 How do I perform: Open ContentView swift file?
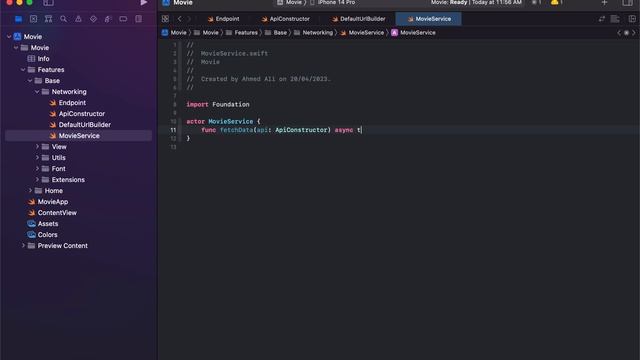tap(52, 213)
